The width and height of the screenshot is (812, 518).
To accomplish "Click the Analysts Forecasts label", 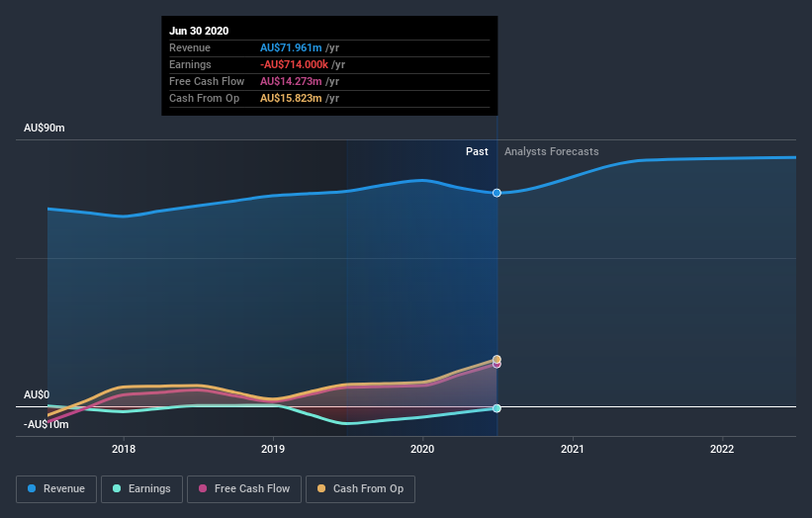I will (x=552, y=151).
